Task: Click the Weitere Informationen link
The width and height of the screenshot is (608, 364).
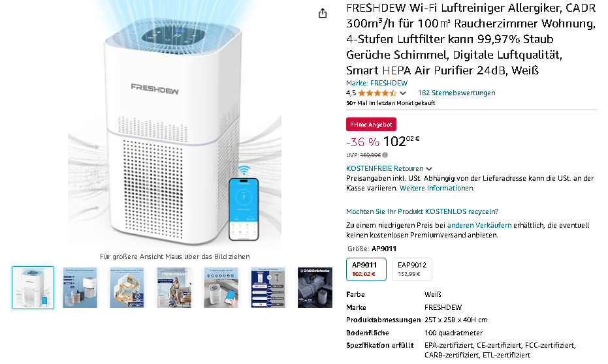Action: coord(437,188)
